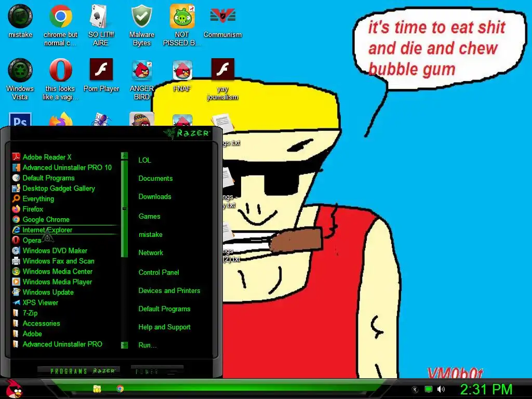
Task: Open Control Panel from start menu
Action: tap(159, 272)
